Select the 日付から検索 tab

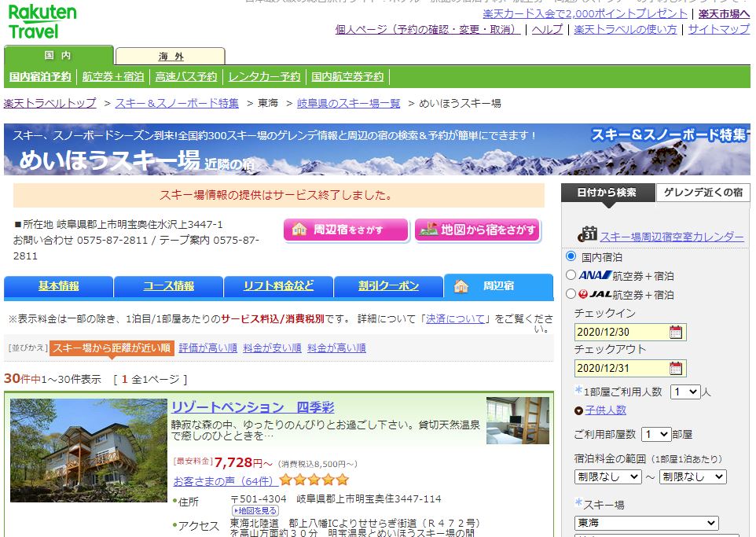[607, 193]
